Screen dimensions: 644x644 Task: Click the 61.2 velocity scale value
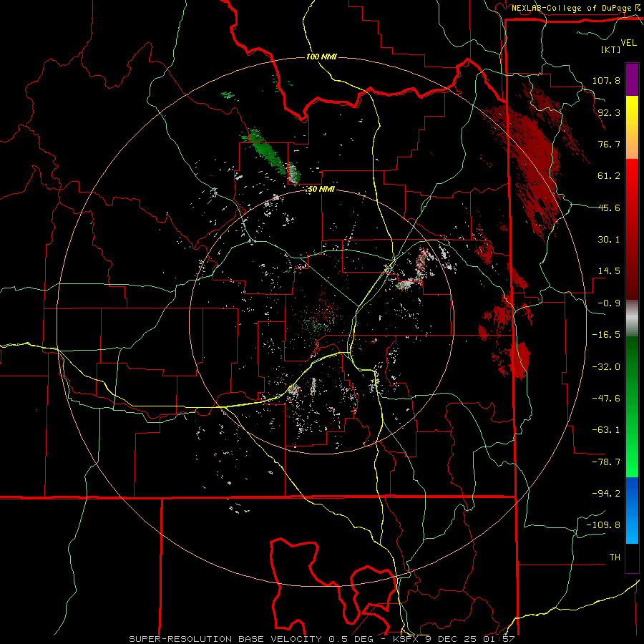pyautogui.click(x=609, y=176)
